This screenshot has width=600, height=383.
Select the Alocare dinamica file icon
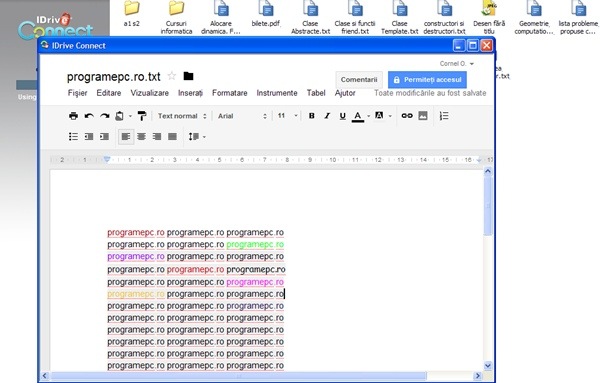(221, 17)
